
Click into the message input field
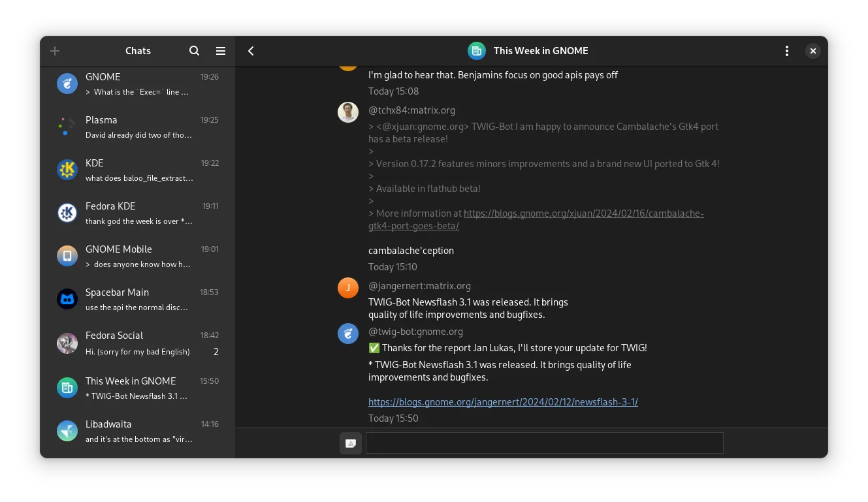(544, 443)
